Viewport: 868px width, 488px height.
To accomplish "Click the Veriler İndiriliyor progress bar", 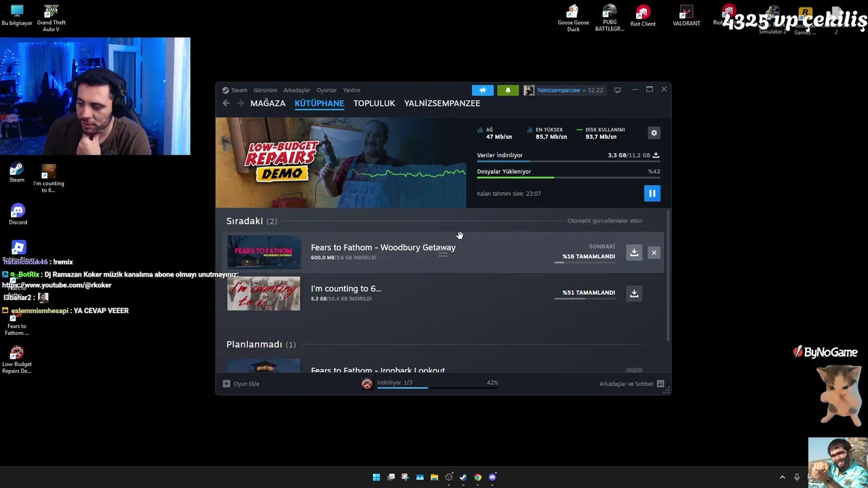I will point(568,161).
